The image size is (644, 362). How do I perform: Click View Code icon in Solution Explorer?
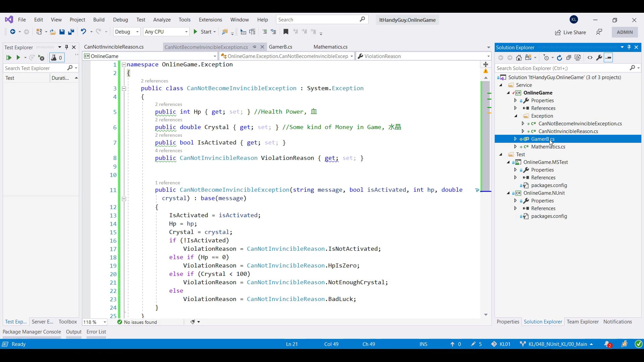(x=590, y=58)
